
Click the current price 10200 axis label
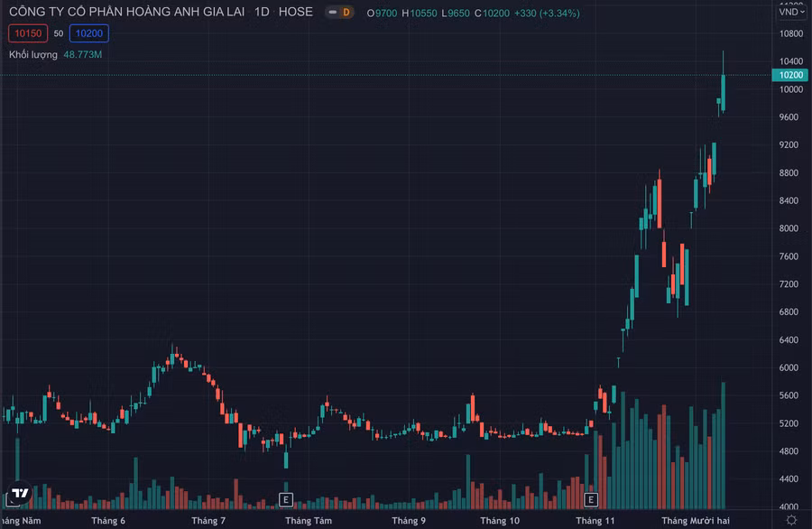pyautogui.click(x=791, y=75)
